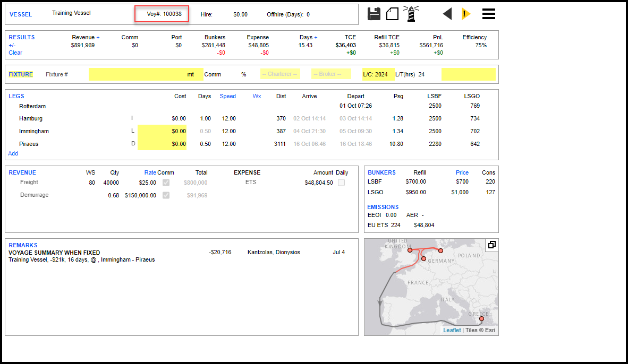Open the Charterer dropdown
Image resolution: width=628 pixels, height=364 pixels.
coord(280,74)
